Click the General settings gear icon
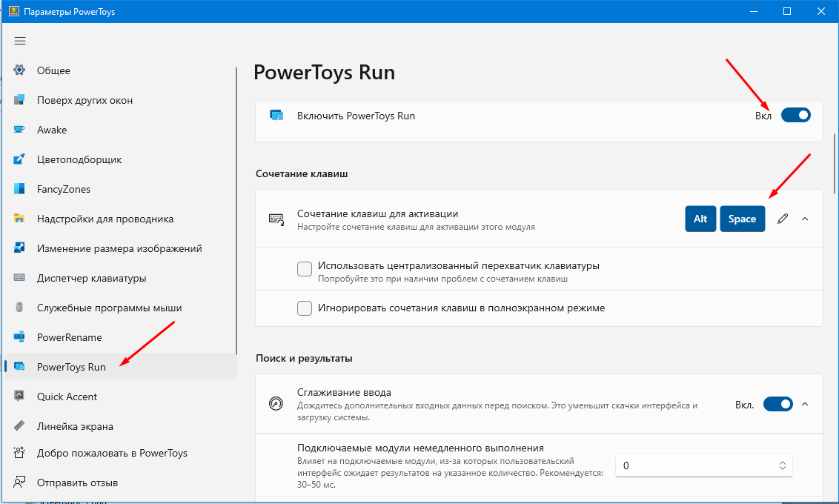The image size is (839, 504). coord(19,70)
